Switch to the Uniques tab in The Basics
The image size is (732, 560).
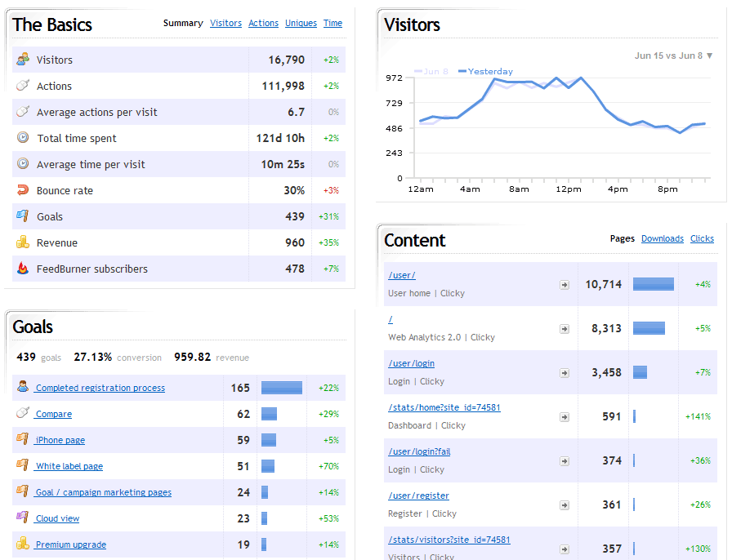click(x=301, y=23)
